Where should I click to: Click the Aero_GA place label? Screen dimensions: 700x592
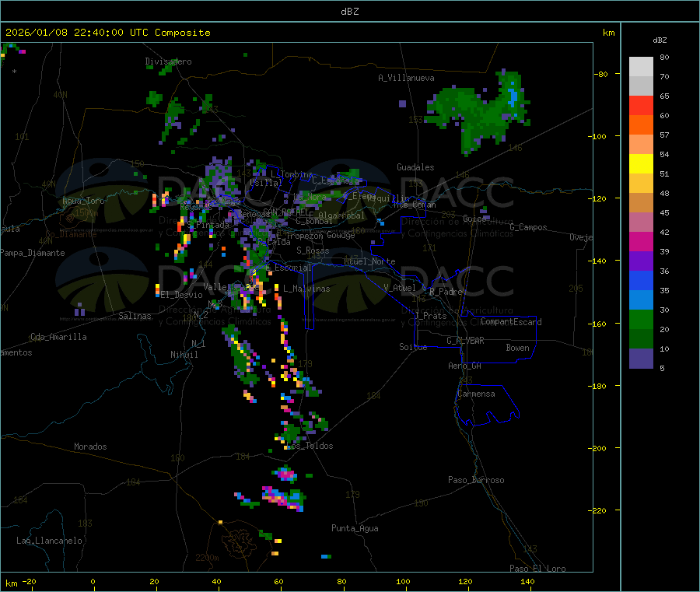pos(464,366)
